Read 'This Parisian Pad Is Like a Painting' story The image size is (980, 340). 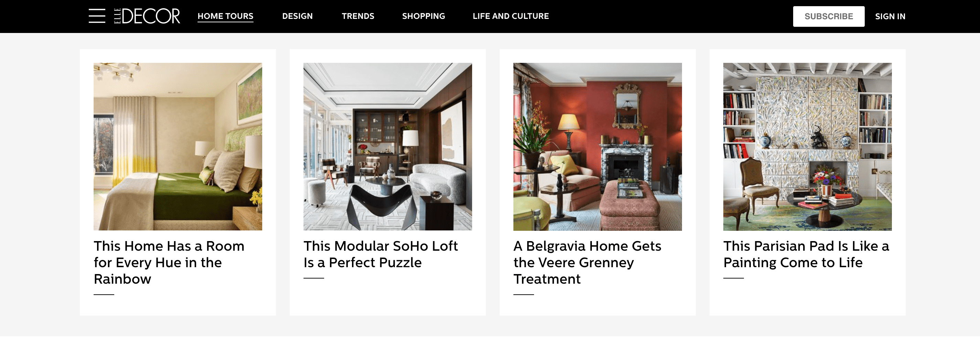coord(806,254)
